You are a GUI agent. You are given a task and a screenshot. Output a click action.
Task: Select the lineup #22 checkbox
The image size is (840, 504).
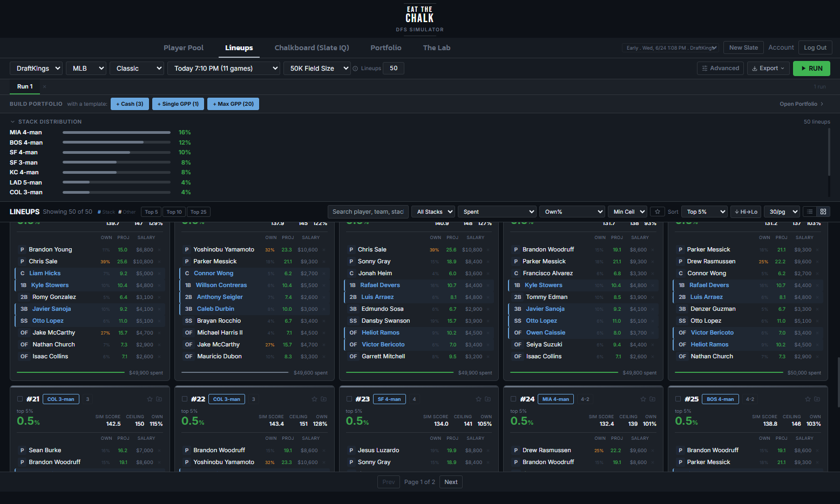(185, 399)
